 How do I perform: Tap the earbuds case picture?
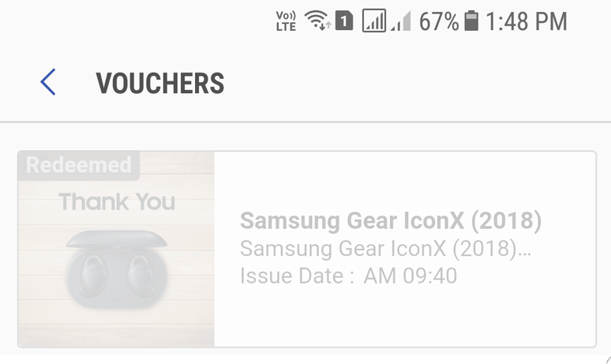pos(117,270)
